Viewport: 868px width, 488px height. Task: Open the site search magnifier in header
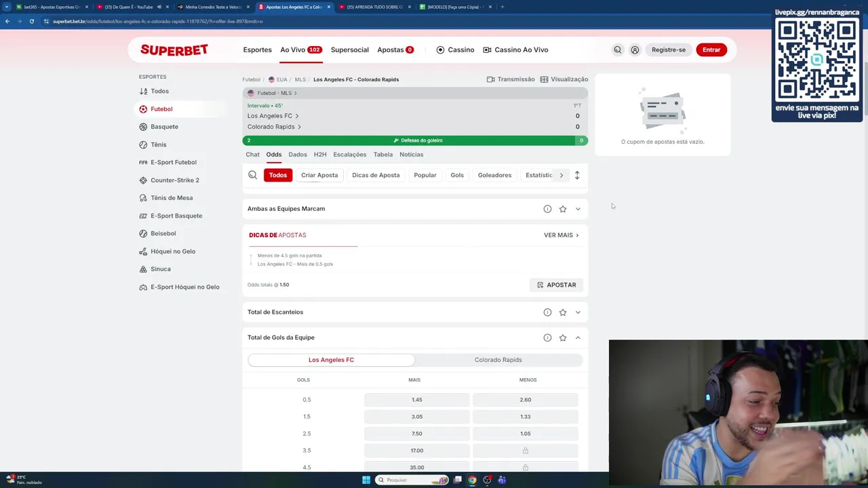[x=617, y=49]
